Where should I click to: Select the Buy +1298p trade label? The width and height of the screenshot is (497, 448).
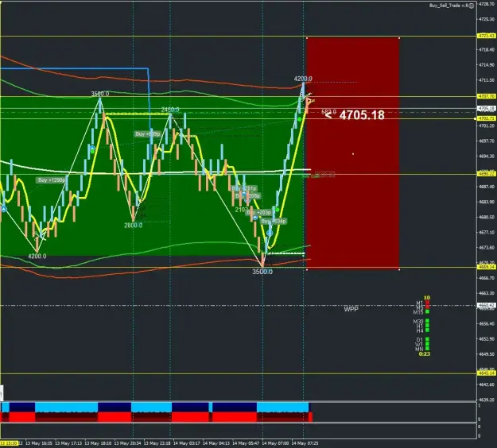52,180
